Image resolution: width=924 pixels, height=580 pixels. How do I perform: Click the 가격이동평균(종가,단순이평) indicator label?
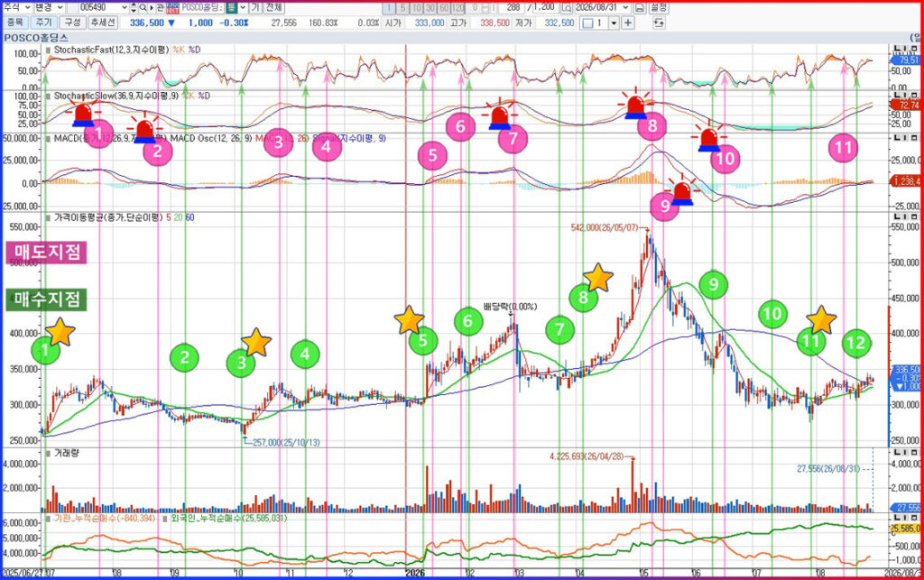108,217
